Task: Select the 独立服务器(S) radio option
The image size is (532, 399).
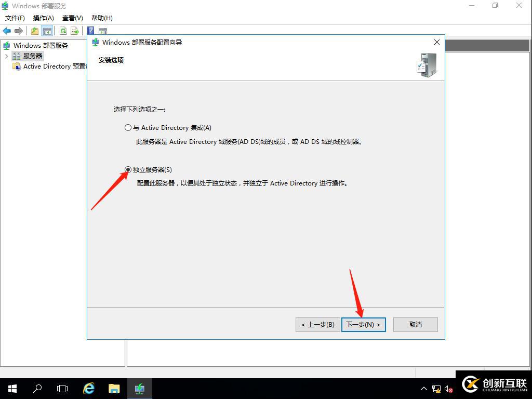Action: [x=128, y=169]
